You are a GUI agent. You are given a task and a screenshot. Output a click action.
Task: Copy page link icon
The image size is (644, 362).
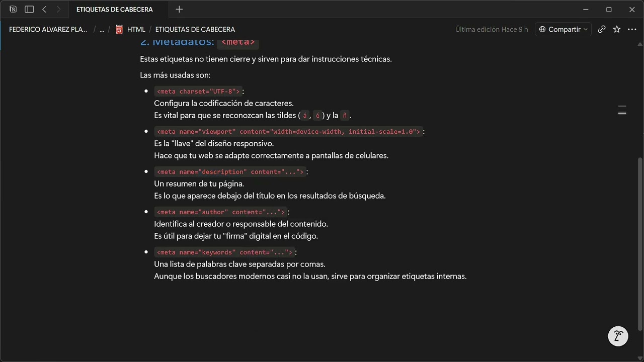pos(602,29)
